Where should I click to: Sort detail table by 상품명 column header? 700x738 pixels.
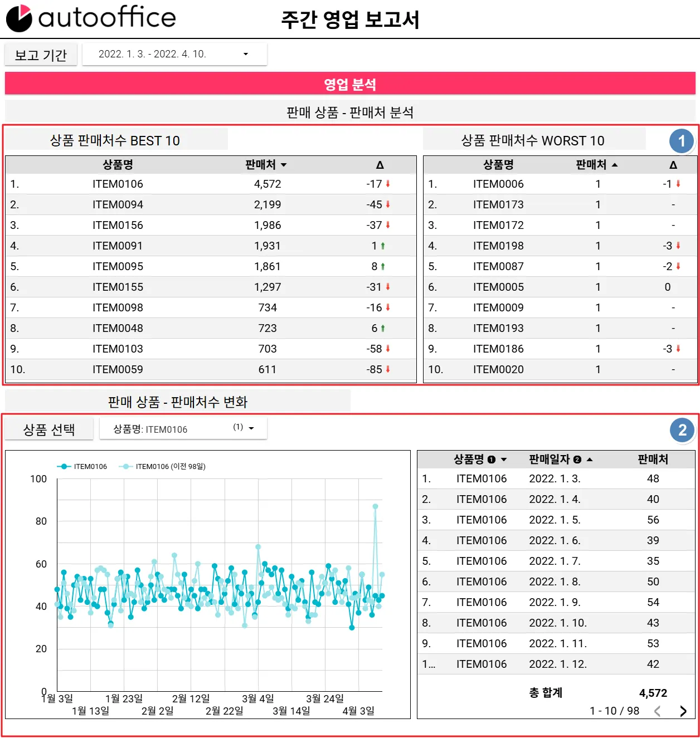[x=480, y=460]
